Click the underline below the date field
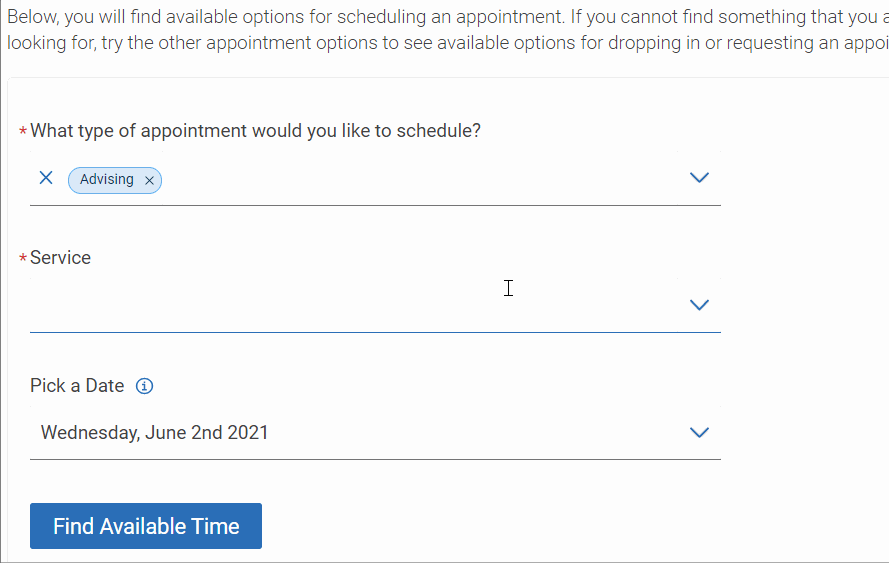The image size is (889, 563). [x=375, y=459]
